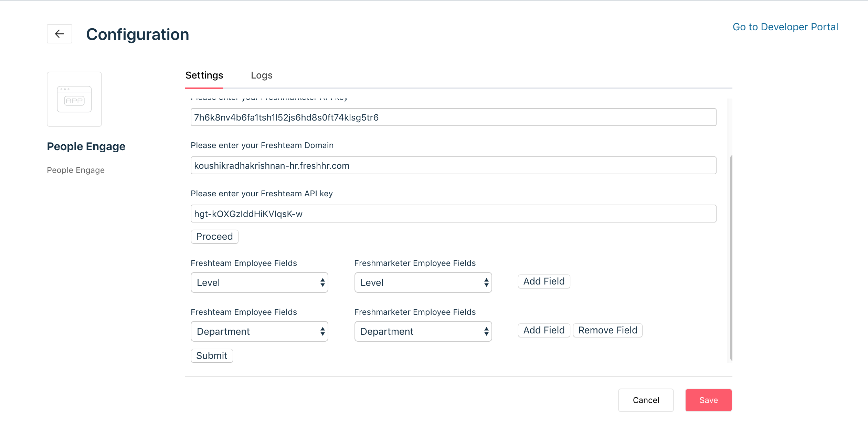Screen dimensions: 868x434
Task: Click the Freshmarketer API key field
Action: point(453,117)
